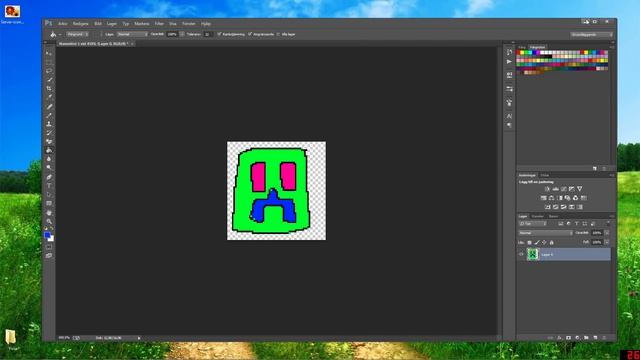Image resolution: width=640 pixels, height=360 pixels.
Task: Toggle lock position
Action: (x=544, y=242)
